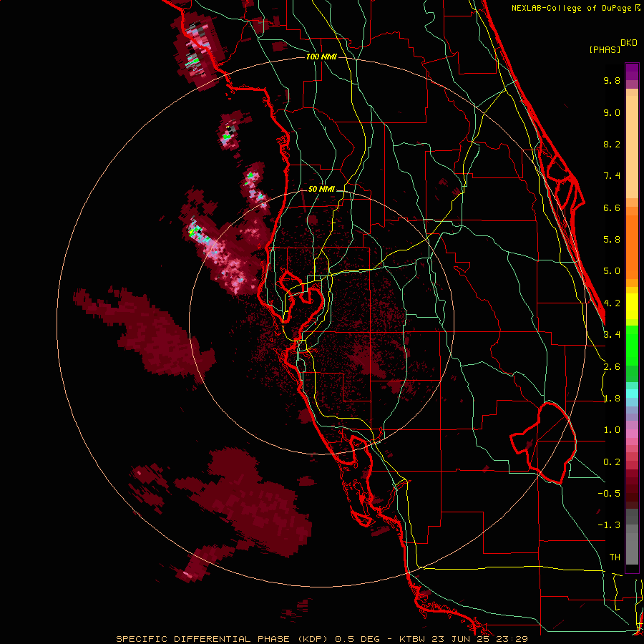Click the 4.2 scale label
Screen dimensions: 644x644
pyautogui.click(x=612, y=303)
